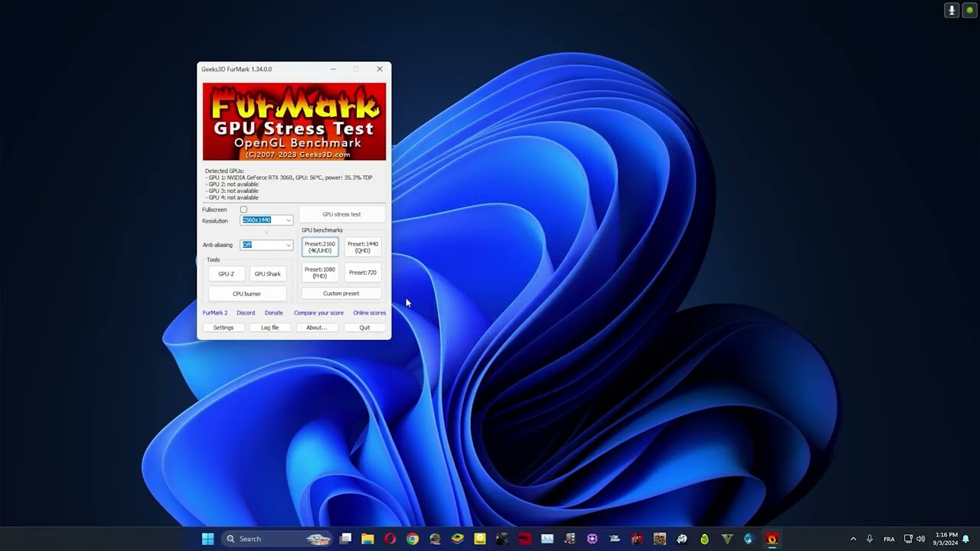Open the GPU-Z tool
This screenshot has width=980, height=551.
226,274
